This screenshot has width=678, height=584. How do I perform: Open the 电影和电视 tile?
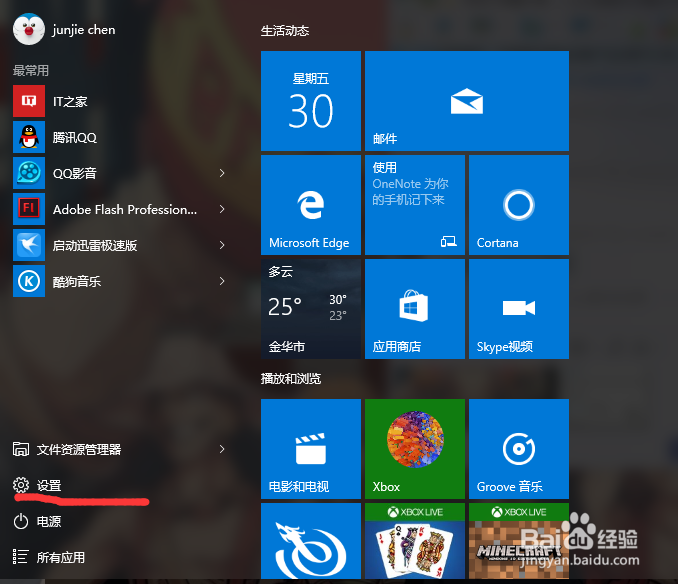pos(311,449)
